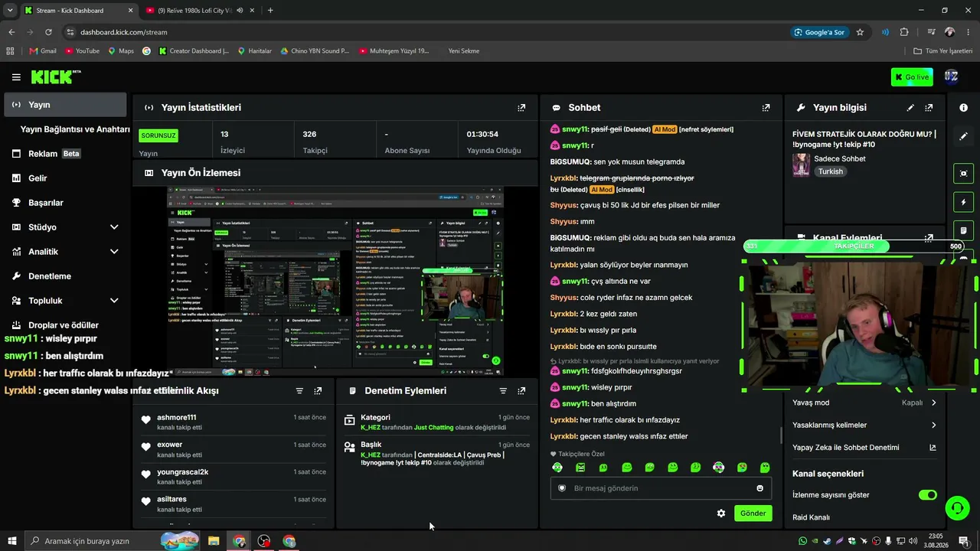Click the stream preview thumbnail

[x=335, y=282]
